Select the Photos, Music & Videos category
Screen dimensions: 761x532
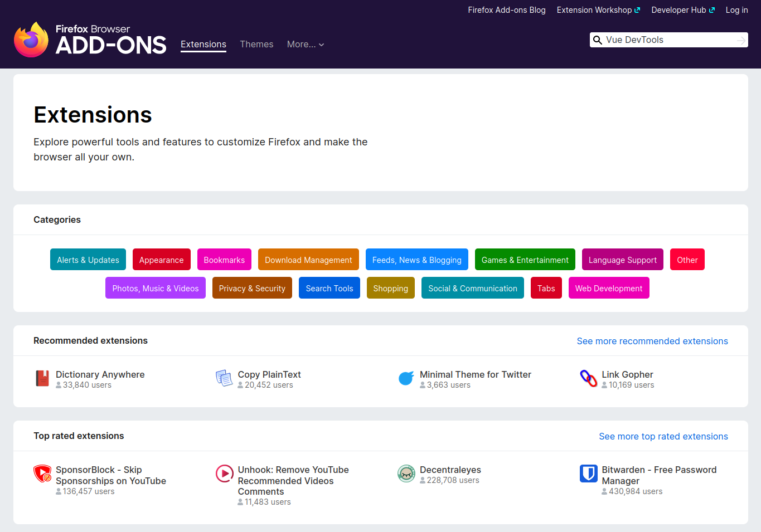(156, 288)
